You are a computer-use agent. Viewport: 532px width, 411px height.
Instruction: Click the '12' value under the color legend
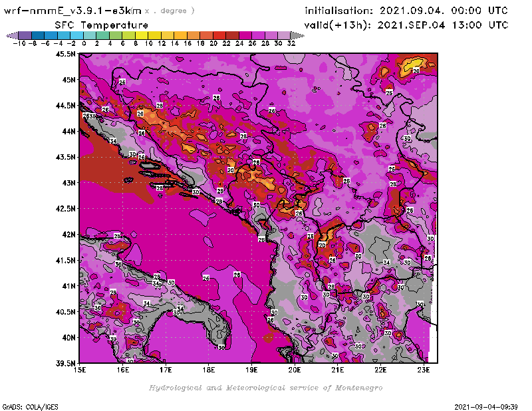(x=162, y=43)
